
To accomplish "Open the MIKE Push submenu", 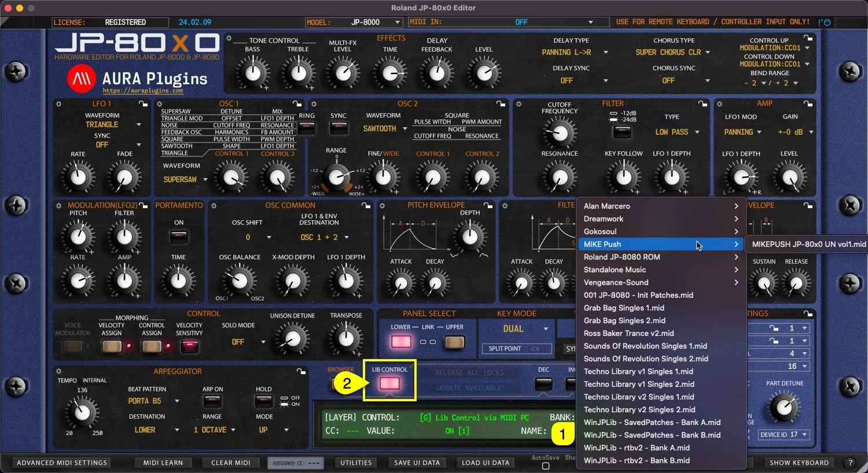I will (661, 244).
